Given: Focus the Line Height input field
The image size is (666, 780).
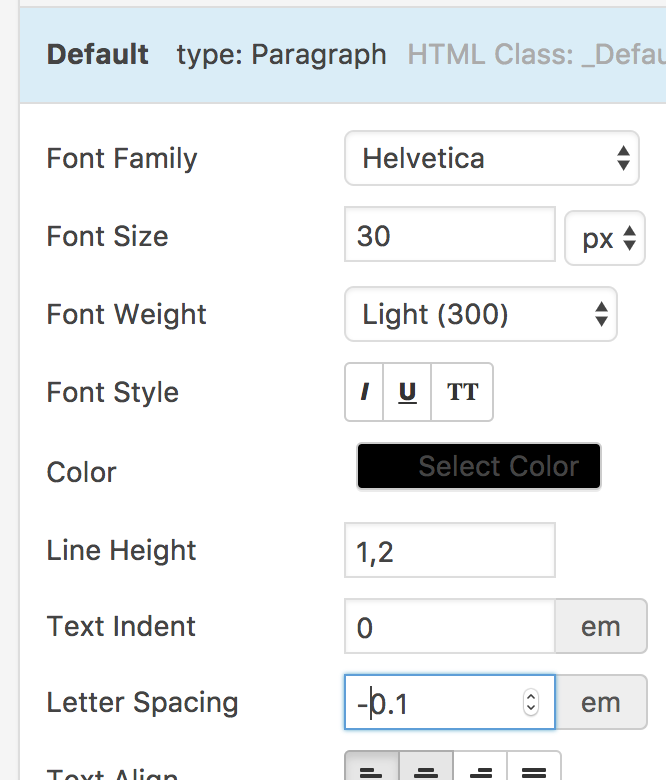Looking at the screenshot, I should coord(450,550).
